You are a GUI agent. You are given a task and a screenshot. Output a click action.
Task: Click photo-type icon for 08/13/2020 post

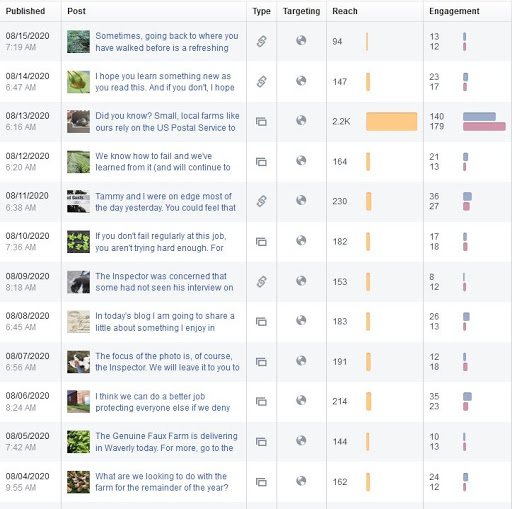point(261,122)
